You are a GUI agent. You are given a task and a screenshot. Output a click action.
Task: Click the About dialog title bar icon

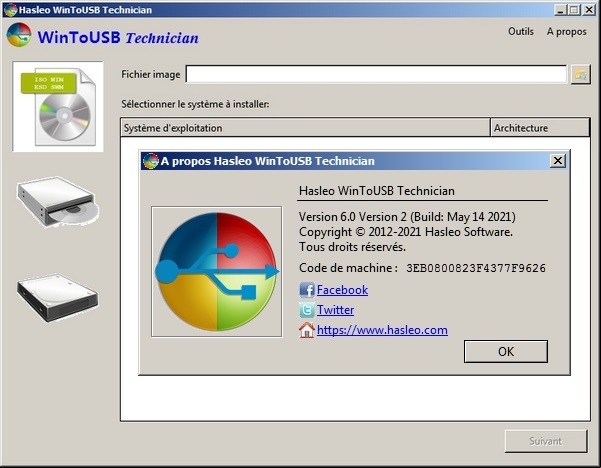[x=151, y=161]
